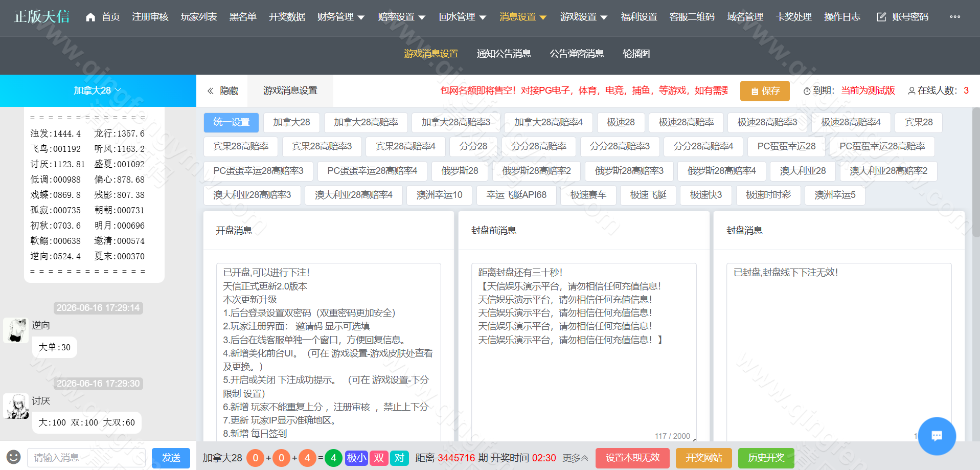Select the 分分28 tab
This screenshot has height=470, width=980.
(473, 146)
